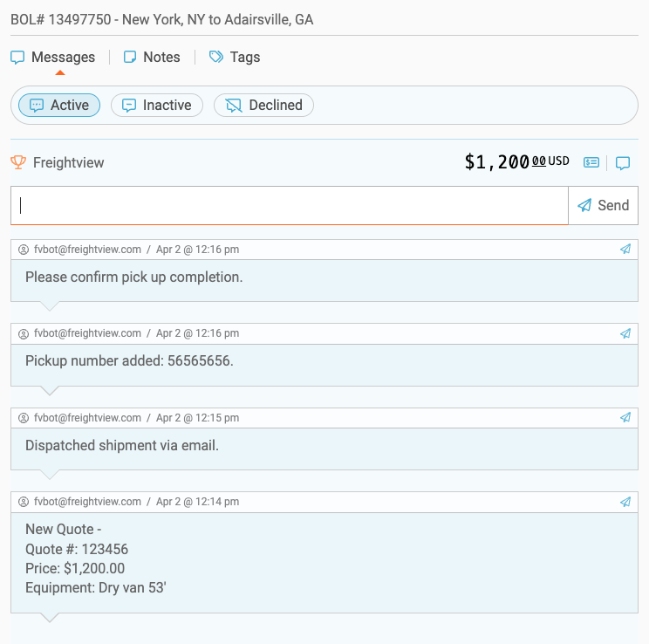
Task: Open quote details card icon beside price
Action: tap(591, 162)
